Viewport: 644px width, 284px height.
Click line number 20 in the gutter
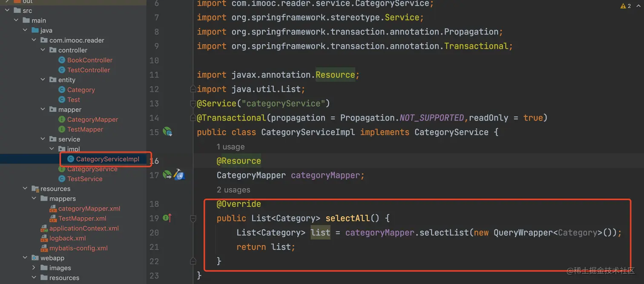[154, 232]
